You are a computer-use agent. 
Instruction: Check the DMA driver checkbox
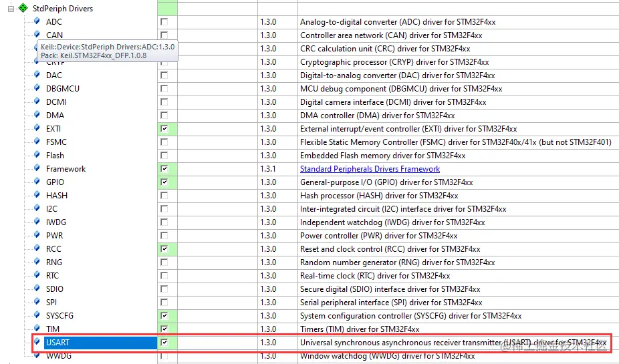(164, 115)
